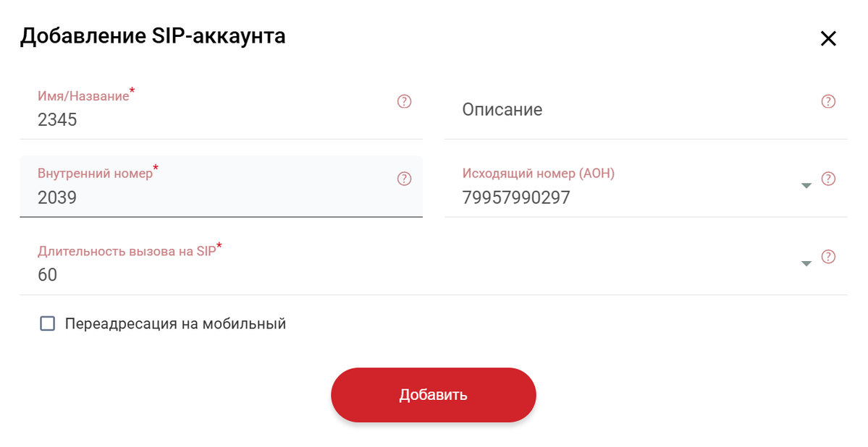Focus the Внутренний номер field containing 2039

click(221, 187)
